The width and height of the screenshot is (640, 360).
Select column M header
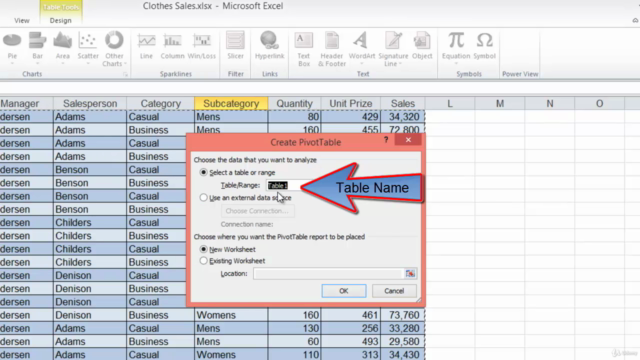pos(500,103)
